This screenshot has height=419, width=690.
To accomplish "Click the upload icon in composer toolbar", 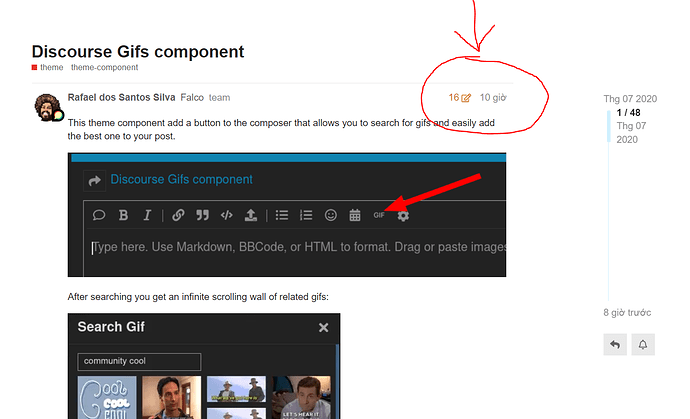I will pyautogui.click(x=251, y=215).
